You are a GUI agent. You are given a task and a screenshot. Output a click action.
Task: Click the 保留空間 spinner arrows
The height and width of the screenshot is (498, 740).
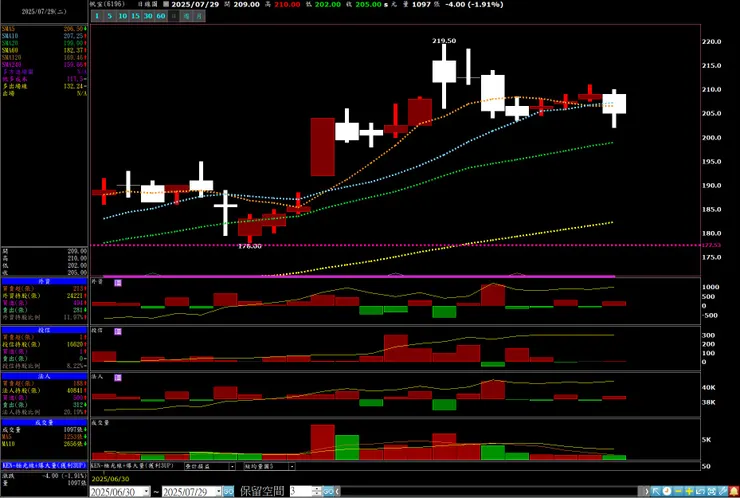coord(317,491)
